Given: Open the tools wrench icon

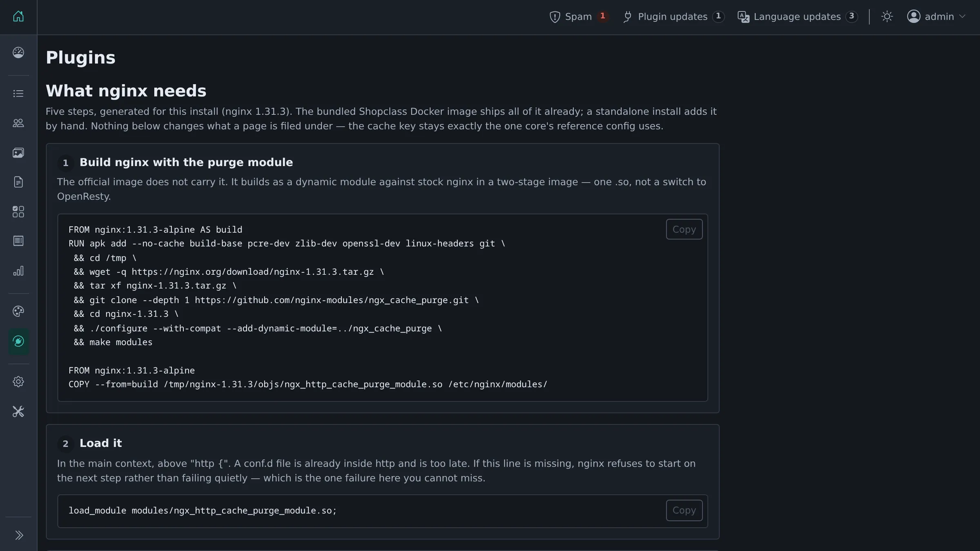Looking at the screenshot, I should pos(18,411).
